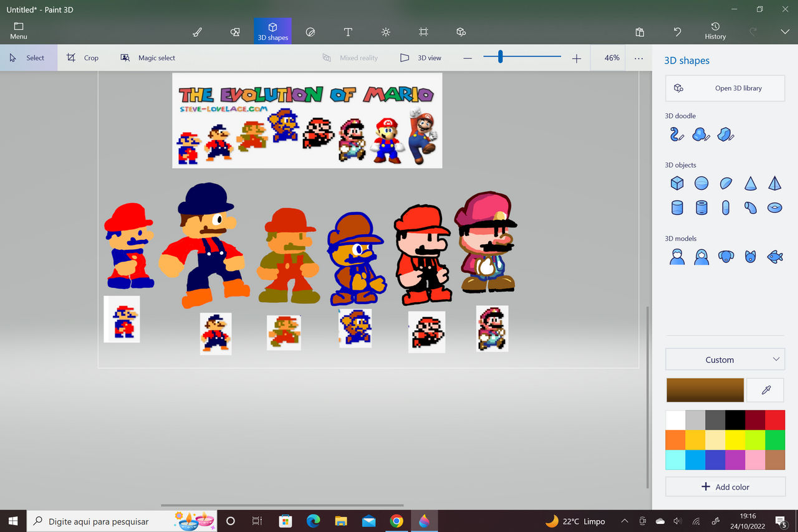Activate the eyedropper color picker
The width and height of the screenshot is (798, 532).
pos(766,390)
